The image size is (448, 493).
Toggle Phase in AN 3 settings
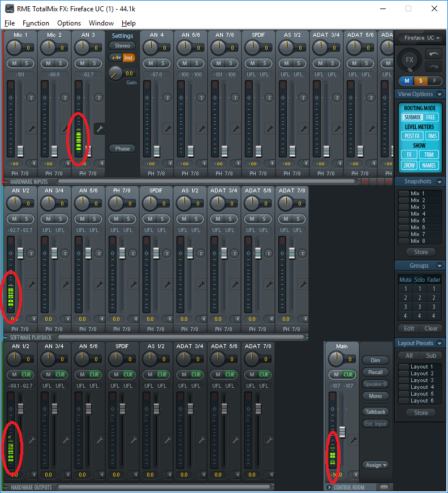click(122, 148)
